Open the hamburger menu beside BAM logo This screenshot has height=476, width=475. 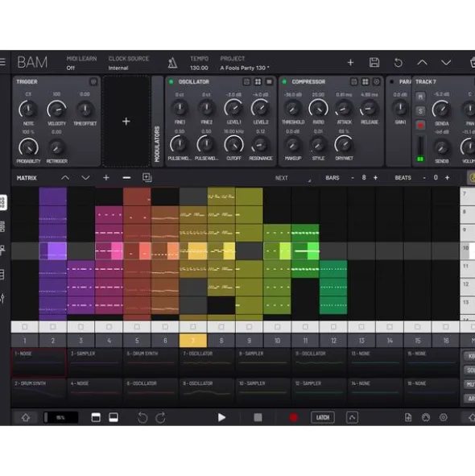[x=2, y=62]
